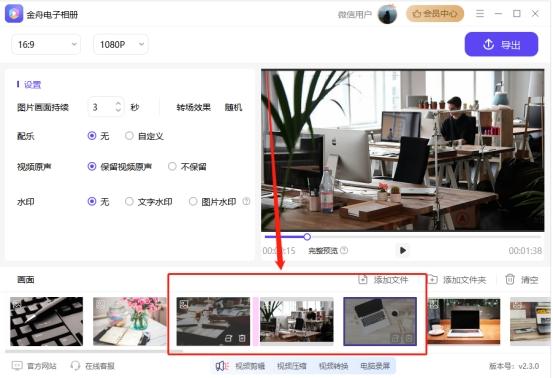Click the large office preview image

tap(402, 151)
